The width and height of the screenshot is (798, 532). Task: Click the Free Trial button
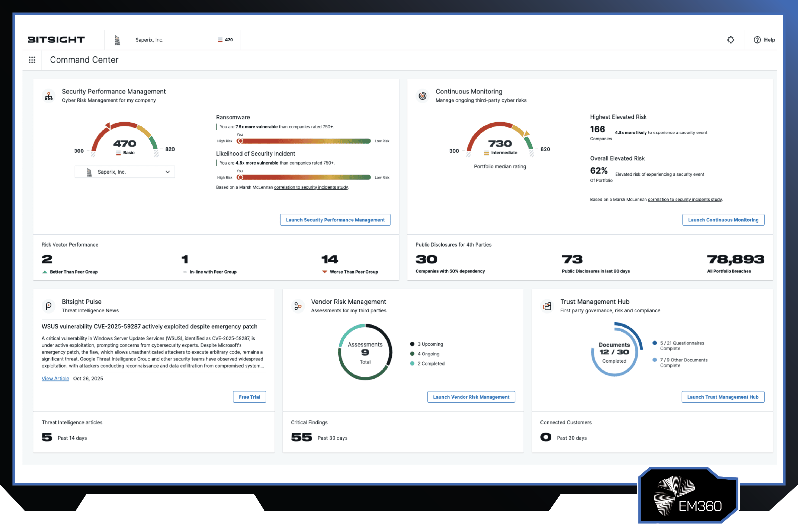click(249, 397)
